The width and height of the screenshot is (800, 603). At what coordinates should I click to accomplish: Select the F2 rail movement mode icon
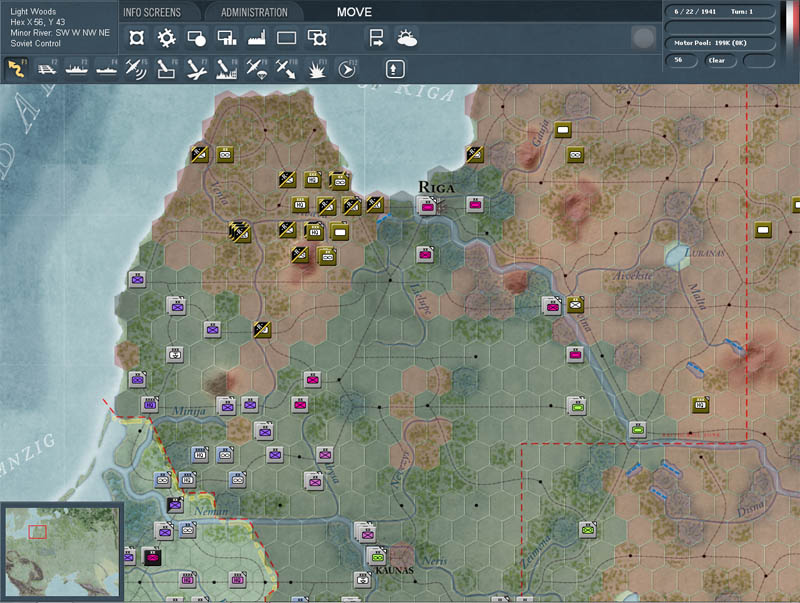(x=47, y=69)
